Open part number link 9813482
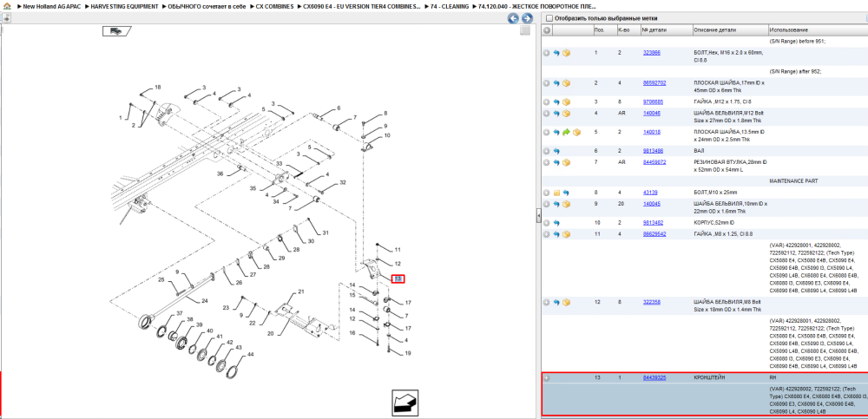Image resolution: width=868 pixels, height=419 pixels. [x=653, y=222]
